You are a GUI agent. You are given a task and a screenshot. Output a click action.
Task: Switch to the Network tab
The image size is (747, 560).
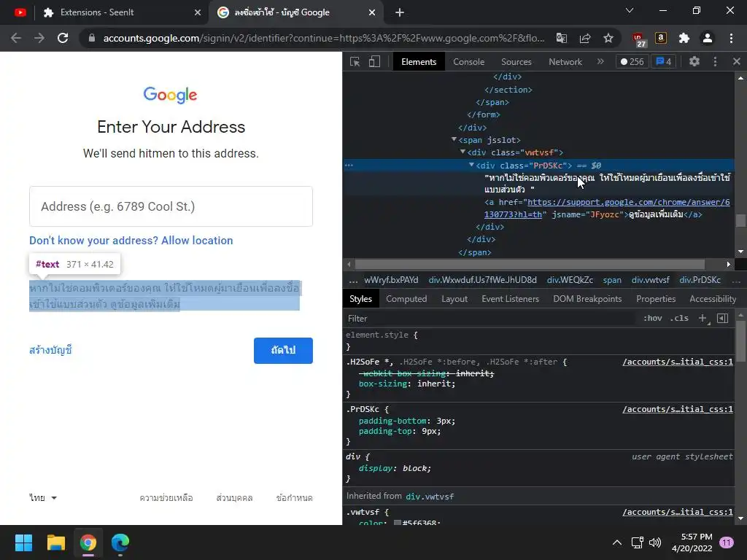[565, 62]
